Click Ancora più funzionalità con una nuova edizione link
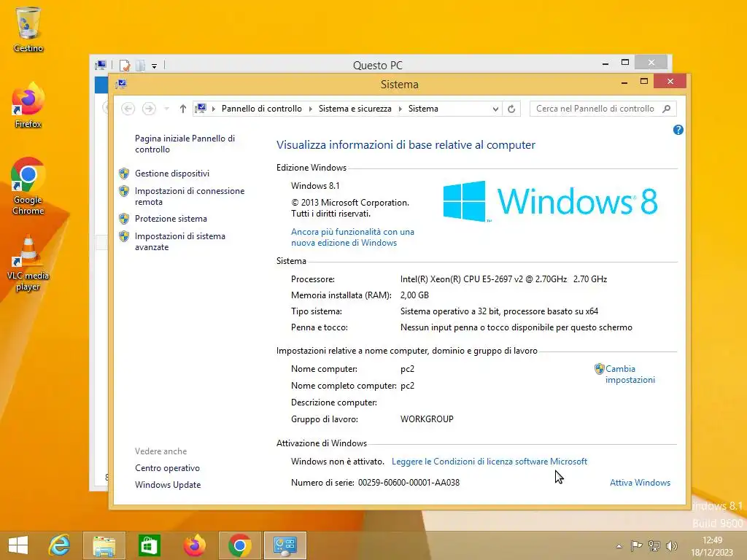The image size is (747, 560). point(352,237)
